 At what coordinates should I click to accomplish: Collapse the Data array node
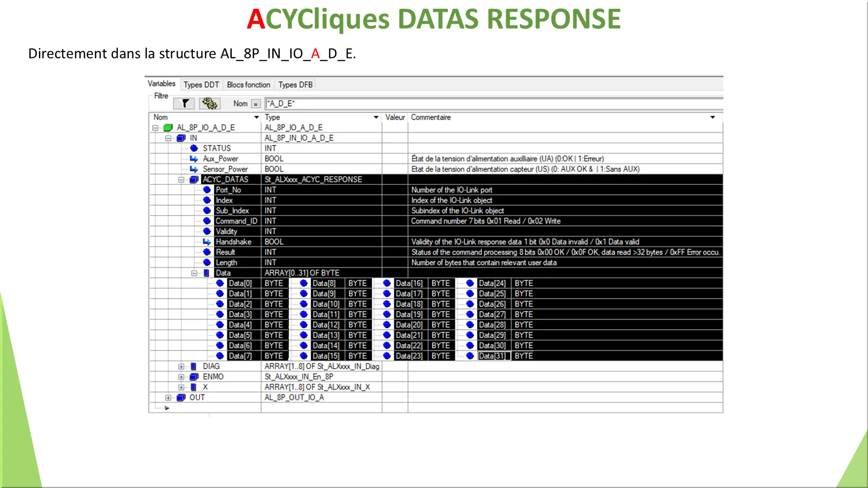[194, 273]
